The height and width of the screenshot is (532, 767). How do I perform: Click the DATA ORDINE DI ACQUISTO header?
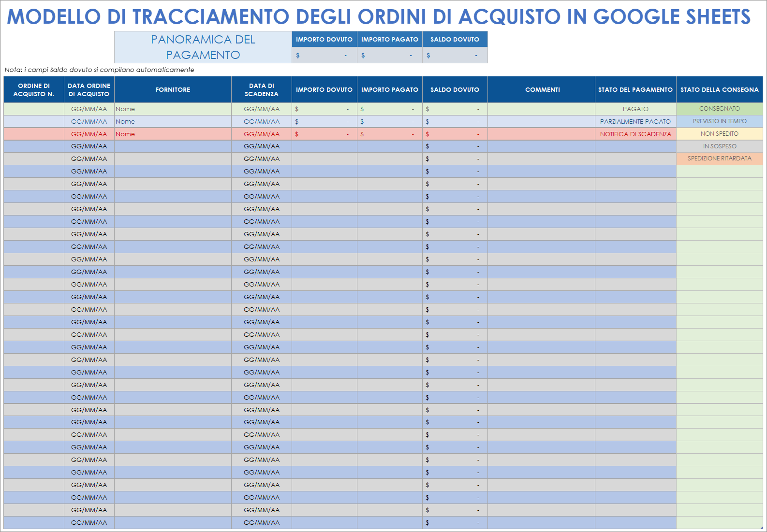pyautogui.click(x=89, y=89)
